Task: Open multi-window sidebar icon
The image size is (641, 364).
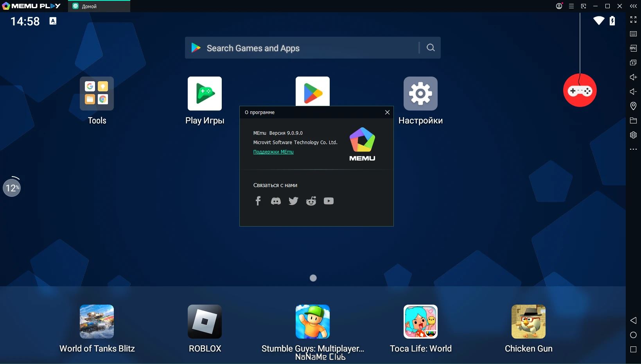Action: click(x=633, y=62)
